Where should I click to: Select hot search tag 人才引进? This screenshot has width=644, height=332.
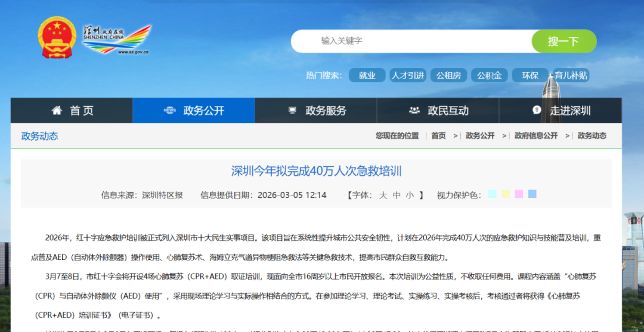pyautogui.click(x=408, y=76)
